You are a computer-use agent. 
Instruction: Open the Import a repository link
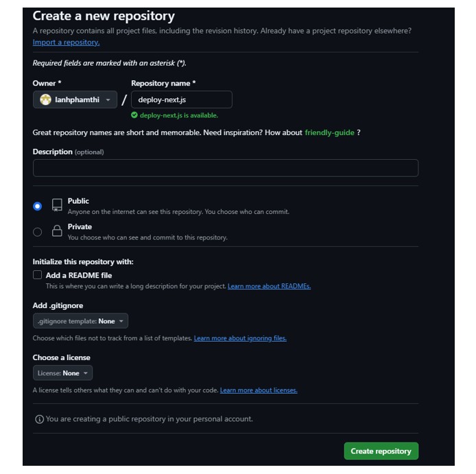(66, 43)
